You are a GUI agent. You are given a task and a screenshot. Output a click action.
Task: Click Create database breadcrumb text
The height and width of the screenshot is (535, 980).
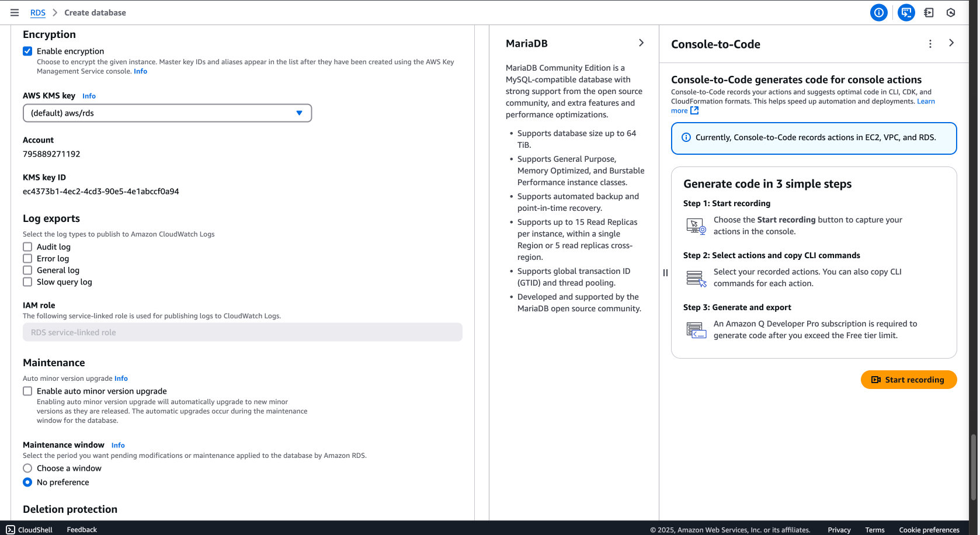pyautogui.click(x=95, y=13)
